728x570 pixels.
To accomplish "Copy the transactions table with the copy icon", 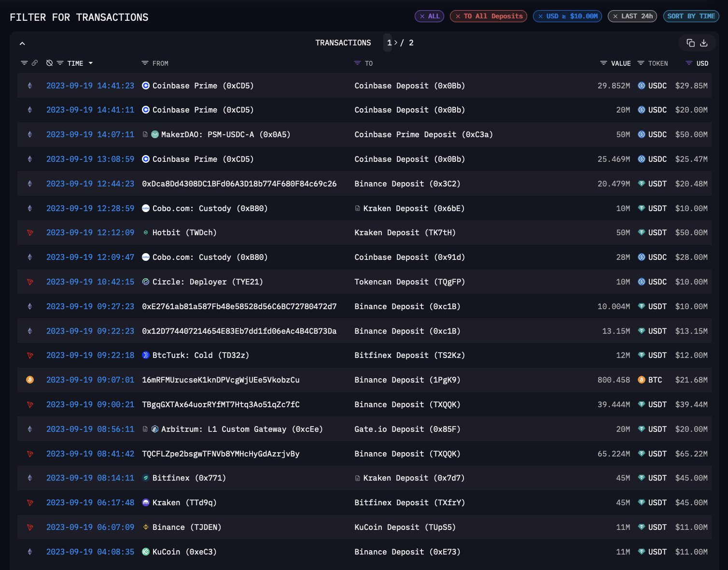I will click(x=690, y=43).
